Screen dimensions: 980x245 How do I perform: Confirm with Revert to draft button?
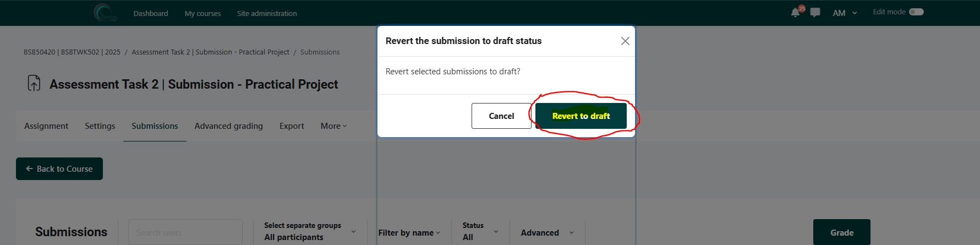point(581,116)
